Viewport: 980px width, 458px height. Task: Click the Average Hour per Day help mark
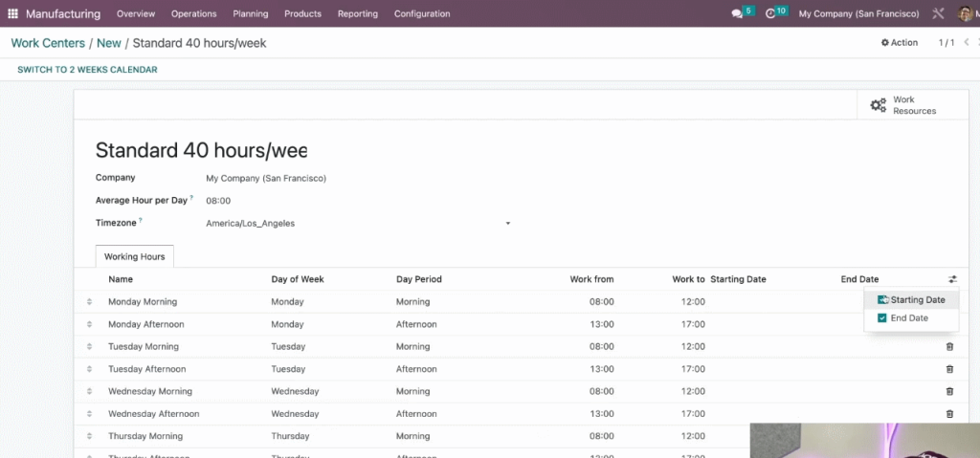(x=191, y=197)
